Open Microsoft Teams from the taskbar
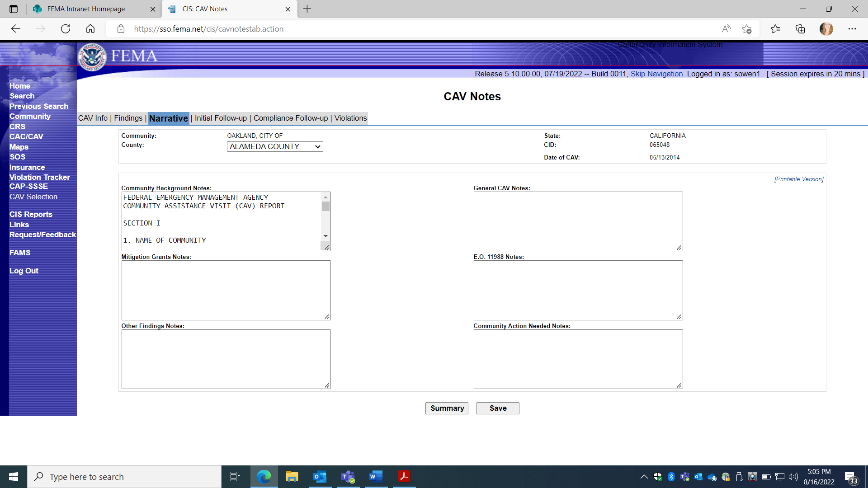This screenshot has width=868, height=488. tap(348, 477)
